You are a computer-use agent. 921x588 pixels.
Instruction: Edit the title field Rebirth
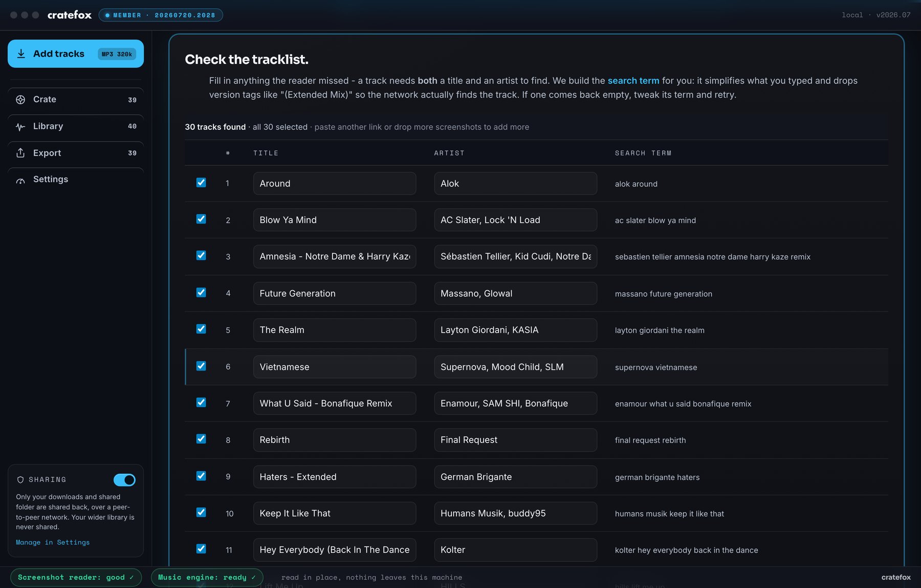coord(335,440)
